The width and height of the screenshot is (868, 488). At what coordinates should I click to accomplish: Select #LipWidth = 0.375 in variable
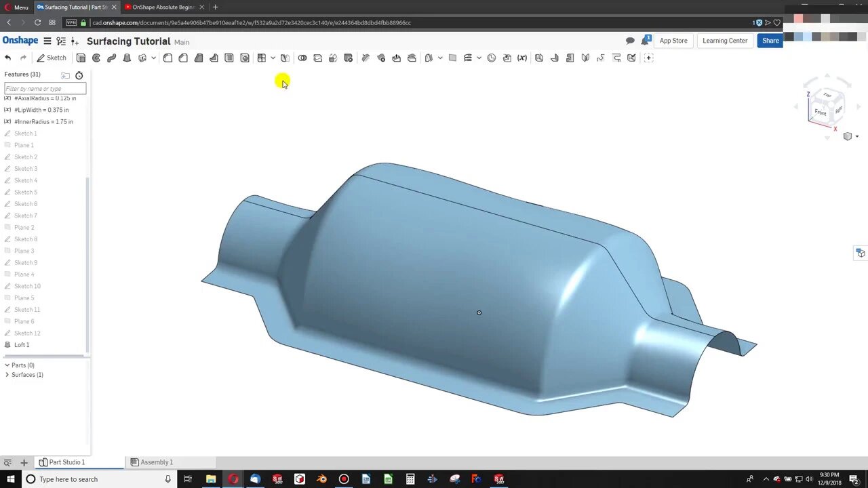41,110
